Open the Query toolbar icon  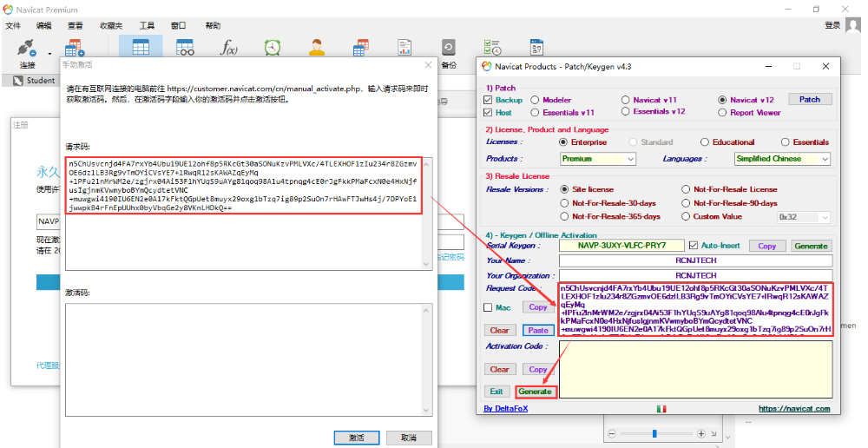pos(361,48)
